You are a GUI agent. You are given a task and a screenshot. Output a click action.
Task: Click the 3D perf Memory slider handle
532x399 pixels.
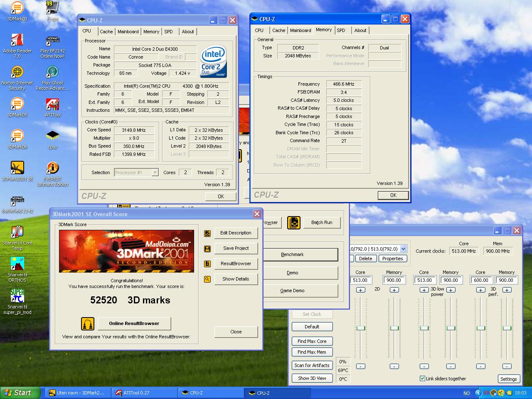point(507,328)
